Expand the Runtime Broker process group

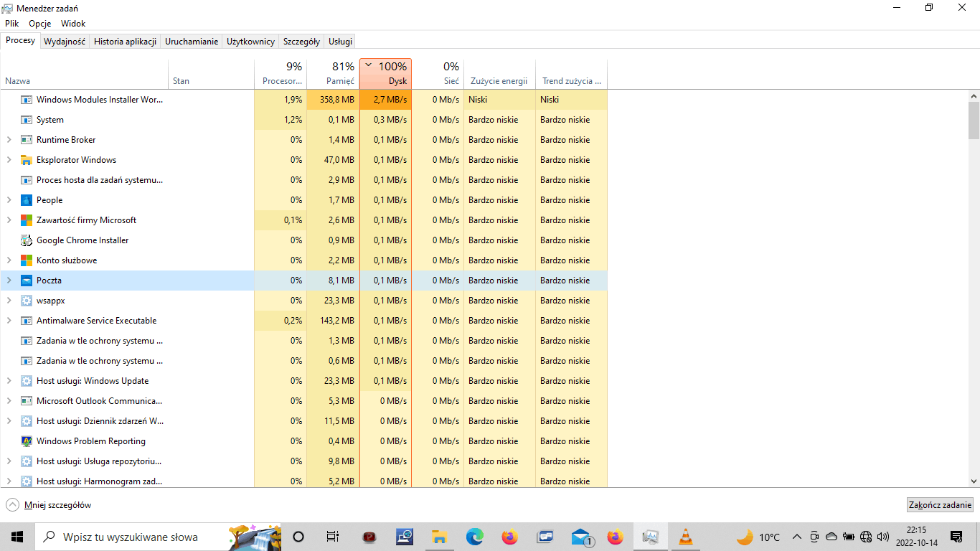tap(9, 140)
